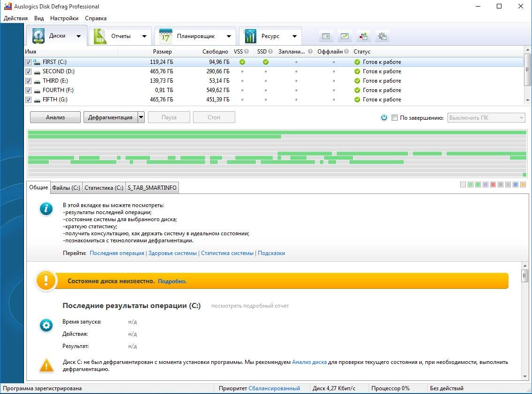The height and width of the screenshot is (394, 532).
Task: Click the disk list vertical scrollbar
Action: click(x=527, y=75)
